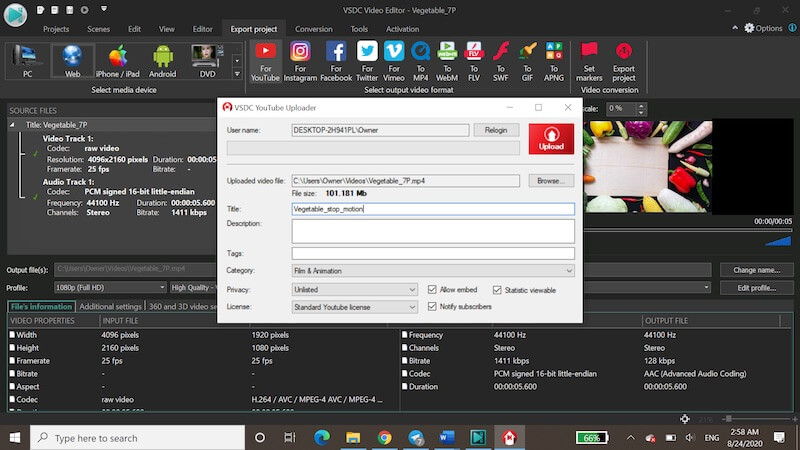Viewport: 800px width, 450px height.
Task: Open the Options gear in title bar
Action: [763, 28]
